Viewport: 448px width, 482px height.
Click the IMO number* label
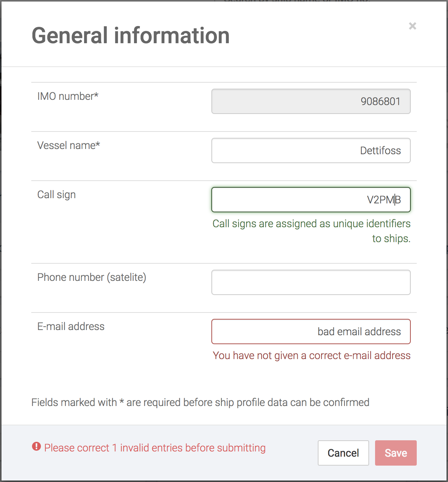coord(68,96)
